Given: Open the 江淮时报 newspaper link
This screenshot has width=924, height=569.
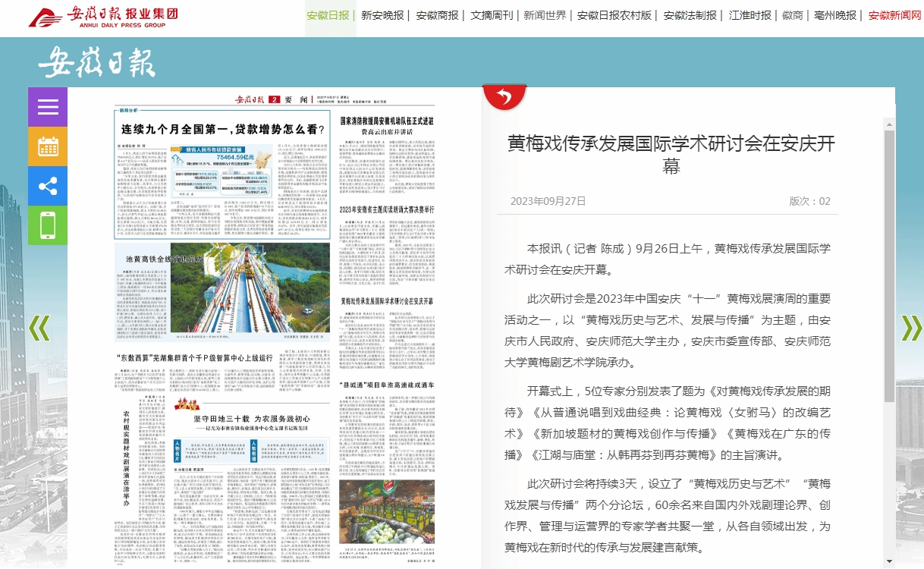Looking at the screenshot, I should (750, 15).
